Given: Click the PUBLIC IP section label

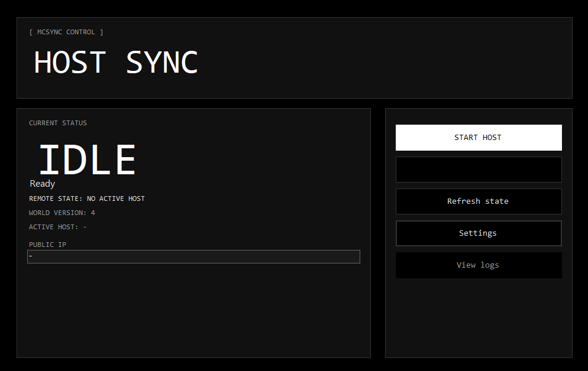Looking at the screenshot, I should click(x=47, y=244).
